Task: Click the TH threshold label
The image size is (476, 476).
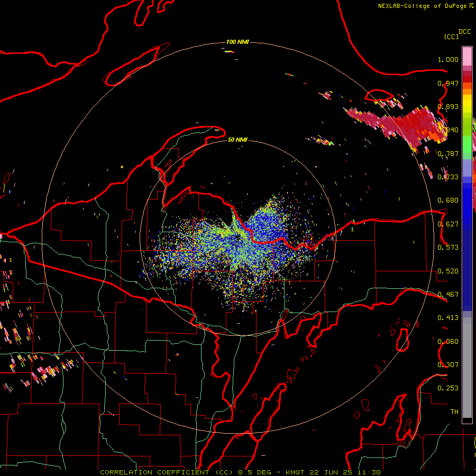Action: click(454, 411)
